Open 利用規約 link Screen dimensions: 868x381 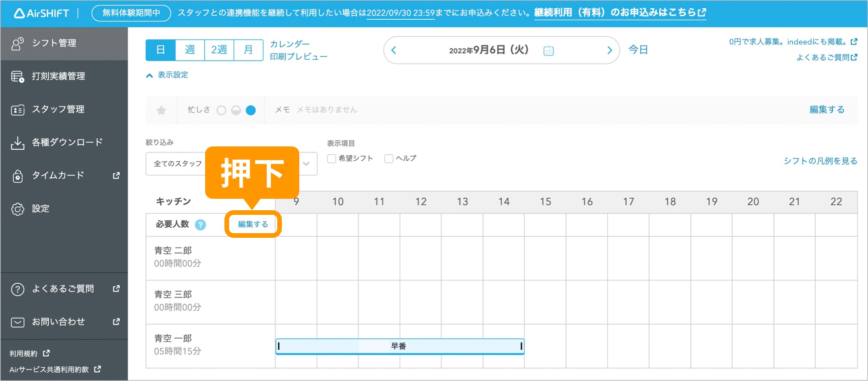click(x=23, y=353)
